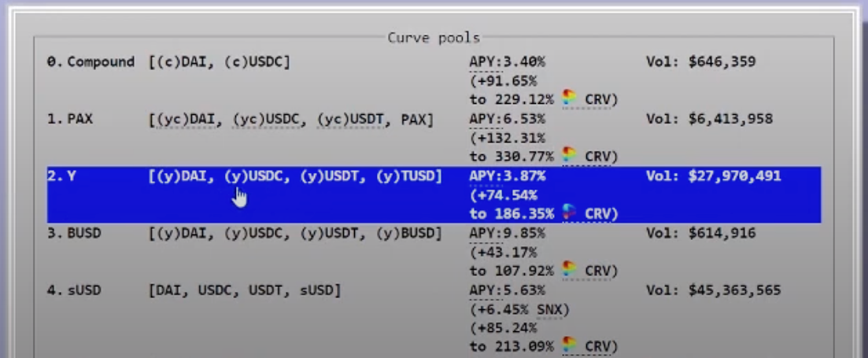
Task: Open the sUSD pool
Action: click(84, 290)
